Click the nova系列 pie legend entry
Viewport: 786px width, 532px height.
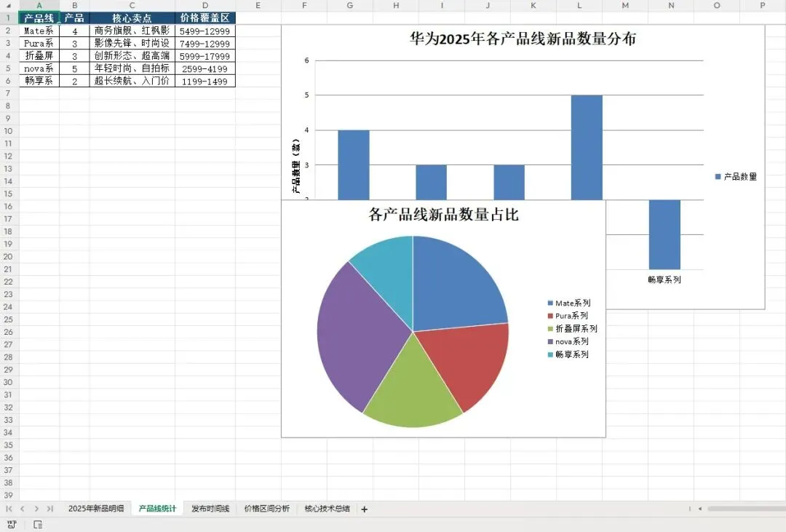click(x=568, y=341)
